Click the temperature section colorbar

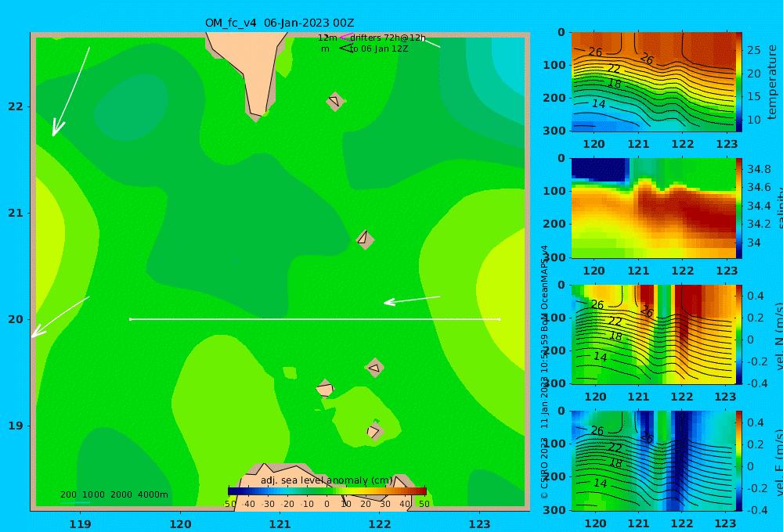(x=738, y=82)
